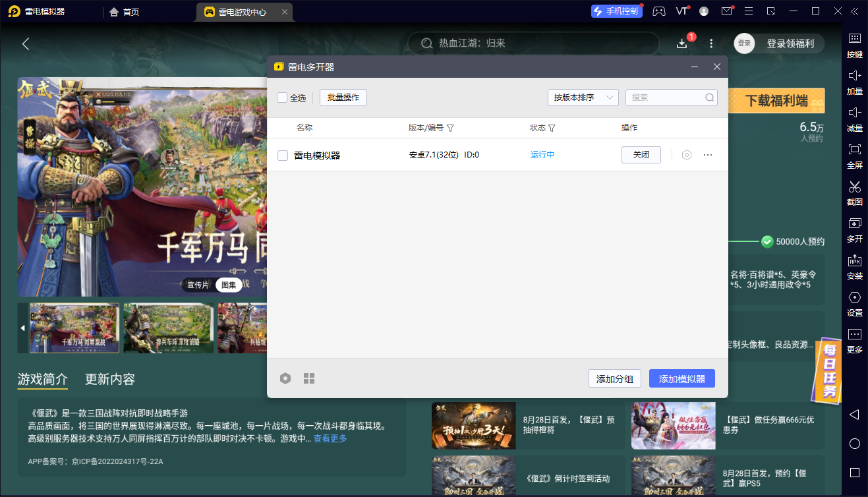This screenshot has height=497, width=868.
Task: Expand 查看更多 in game description
Action: coord(330,438)
